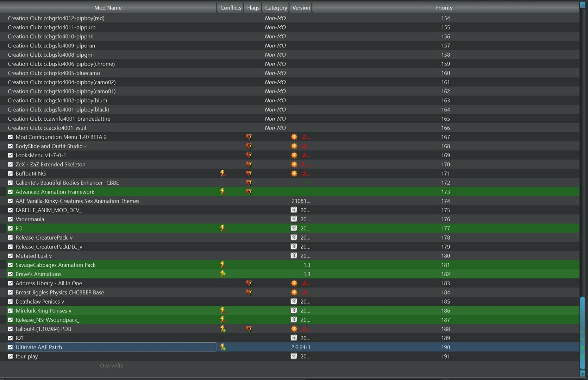
Task: Sort by the Mod Name column header
Action: [x=108, y=8]
